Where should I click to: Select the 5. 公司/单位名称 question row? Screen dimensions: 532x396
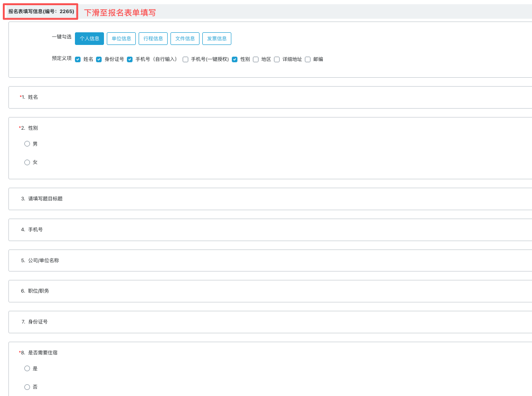(x=270, y=261)
